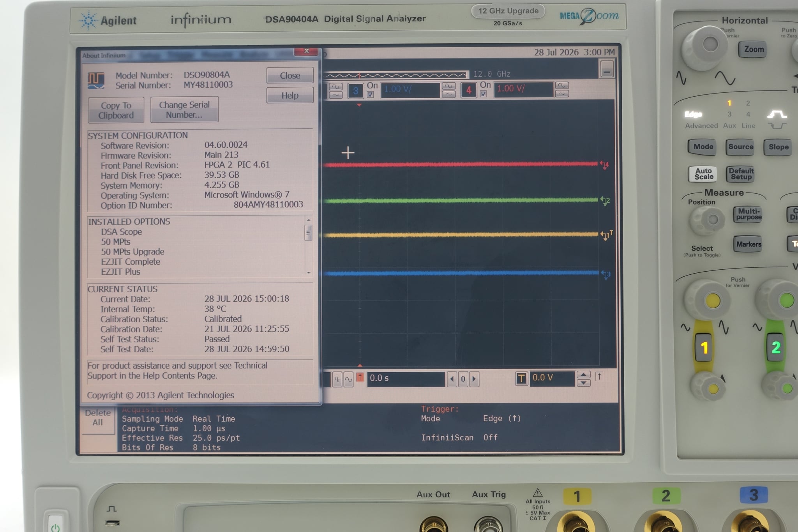Toggle channel 4 On checkbox
The height and width of the screenshot is (532, 798).
coord(483,94)
